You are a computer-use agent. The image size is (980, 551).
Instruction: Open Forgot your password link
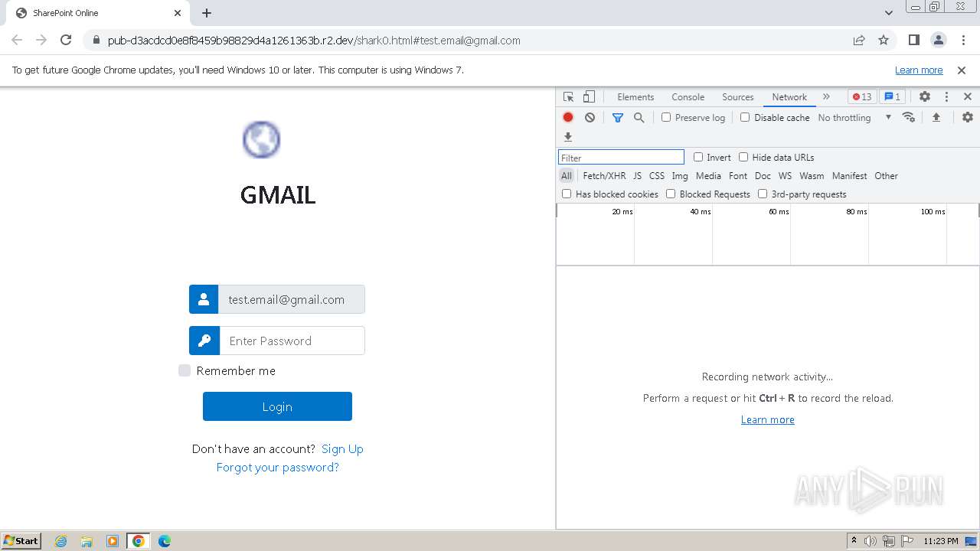(278, 468)
